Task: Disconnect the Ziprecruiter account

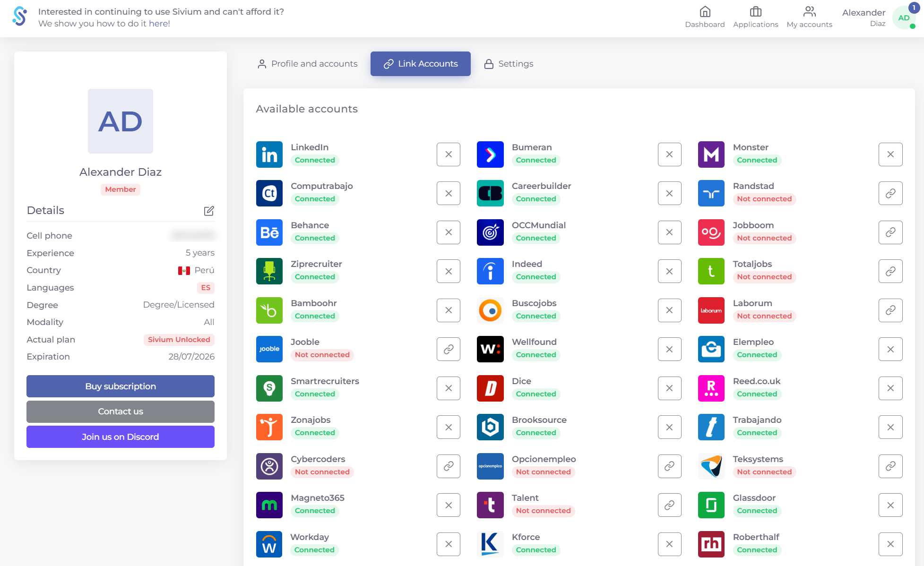Action: pyautogui.click(x=449, y=271)
